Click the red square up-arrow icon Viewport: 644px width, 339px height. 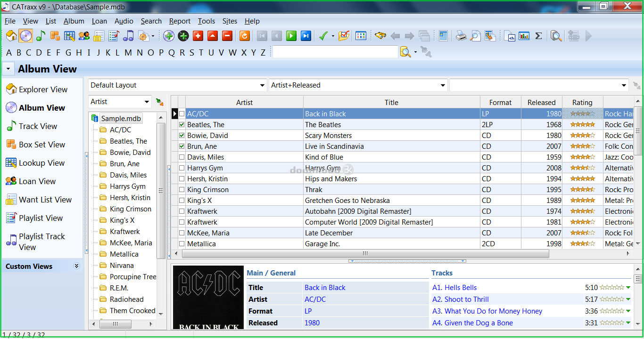point(213,36)
